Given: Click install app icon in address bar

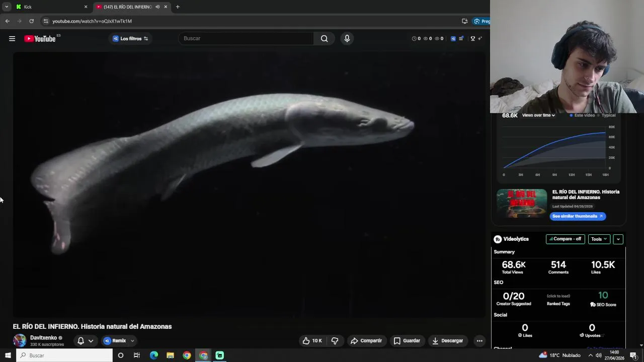Looking at the screenshot, I should (x=464, y=21).
